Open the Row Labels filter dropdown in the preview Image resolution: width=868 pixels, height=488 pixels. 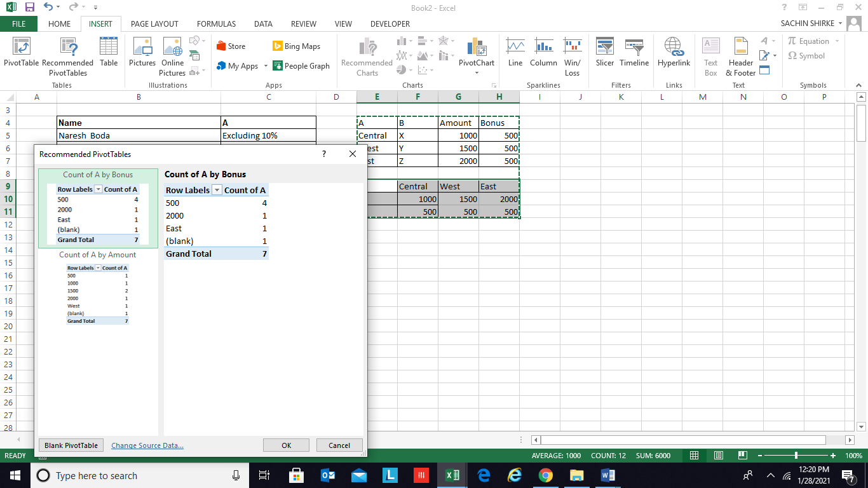pyautogui.click(x=217, y=190)
